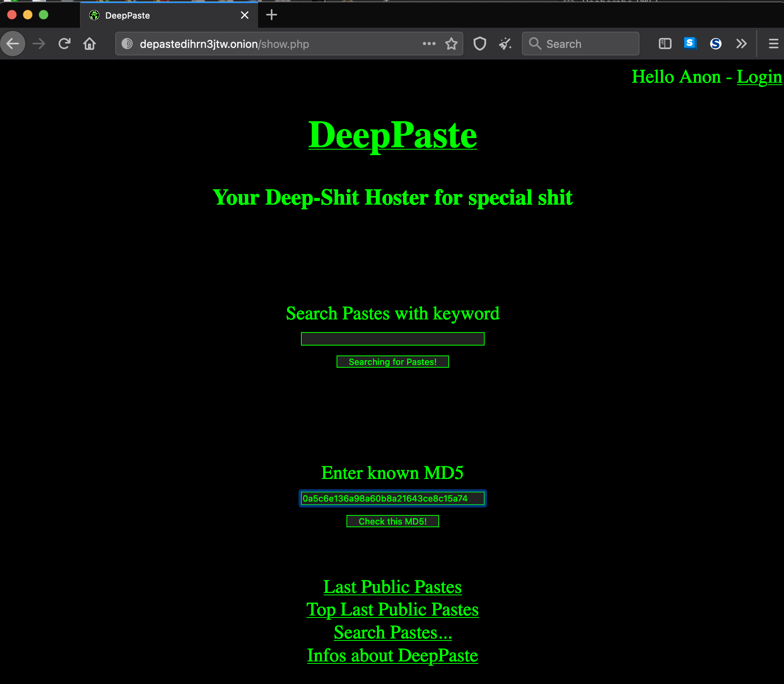Click the DeepPaste tab favicon
The height and width of the screenshot is (684, 784).
coord(94,15)
